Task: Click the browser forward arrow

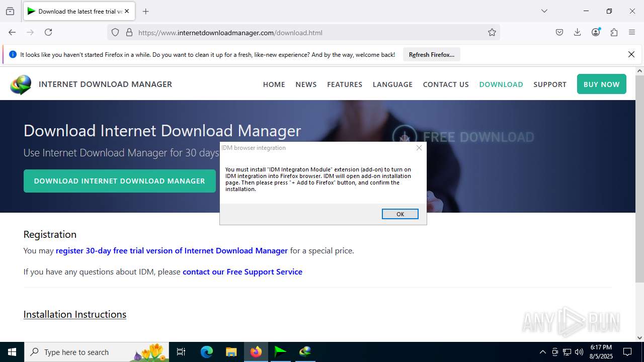Action: tap(30, 32)
